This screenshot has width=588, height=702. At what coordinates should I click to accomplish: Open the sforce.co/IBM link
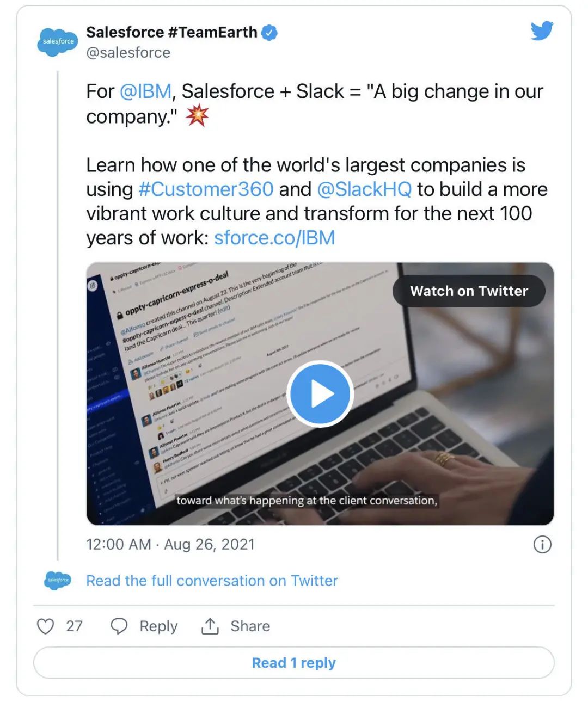[274, 238]
